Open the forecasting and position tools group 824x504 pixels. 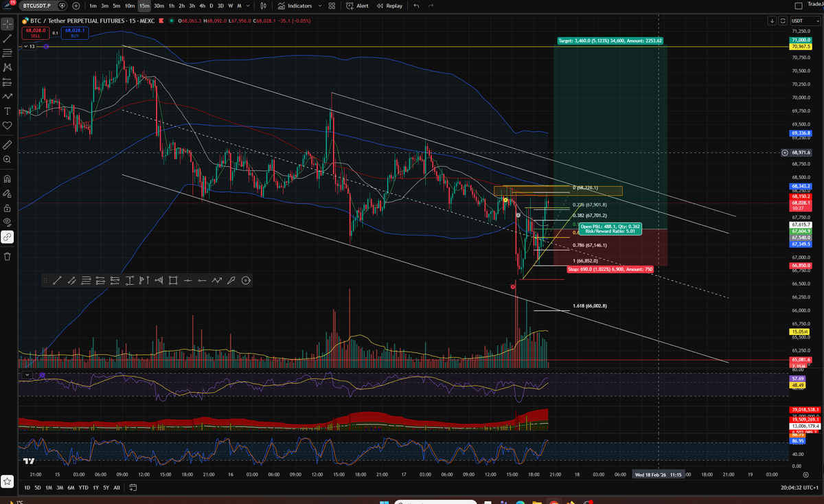click(8, 82)
